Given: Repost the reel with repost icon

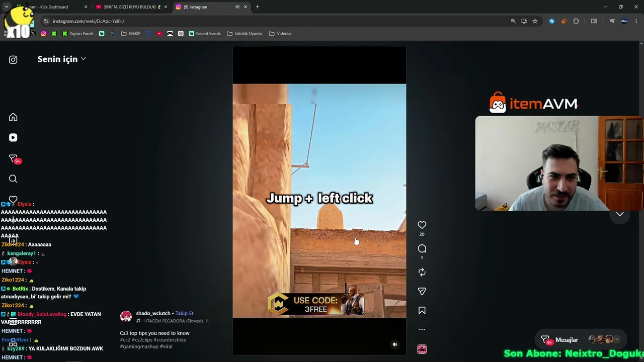Looking at the screenshot, I should (x=422, y=273).
